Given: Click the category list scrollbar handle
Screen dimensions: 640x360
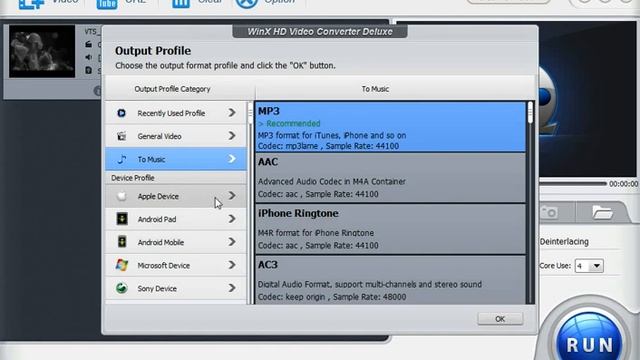Looking at the screenshot, I should (250, 113).
